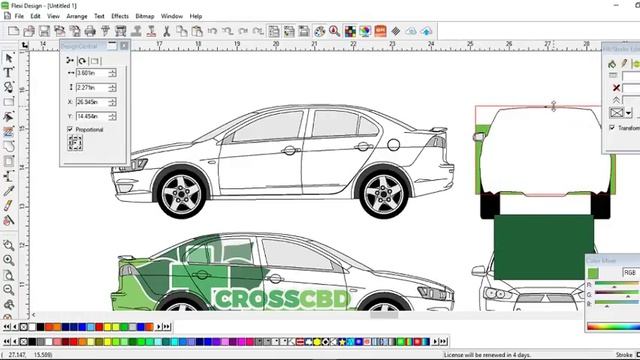Open the File menu
Viewport: 640px width, 360px height.
coord(19,16)
